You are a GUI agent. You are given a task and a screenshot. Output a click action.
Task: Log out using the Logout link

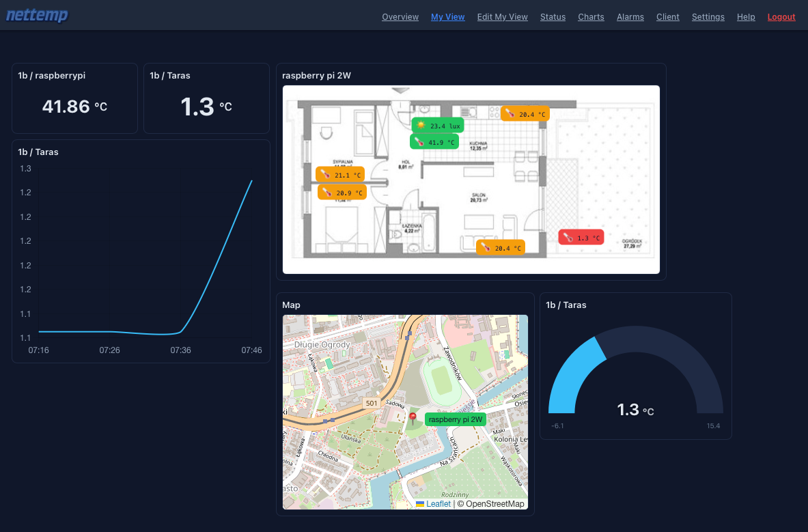[781, 17]
